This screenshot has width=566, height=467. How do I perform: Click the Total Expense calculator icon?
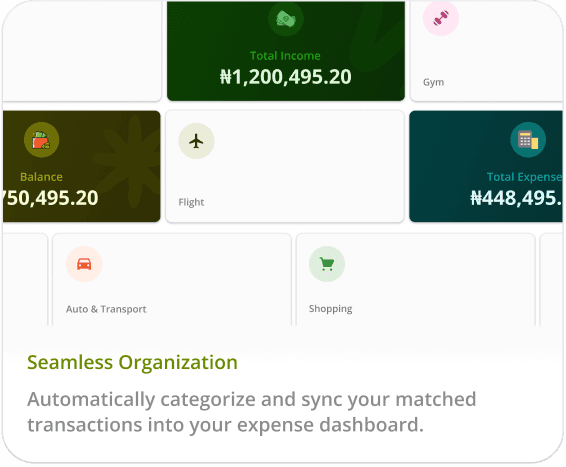click(x=528, y=140)
